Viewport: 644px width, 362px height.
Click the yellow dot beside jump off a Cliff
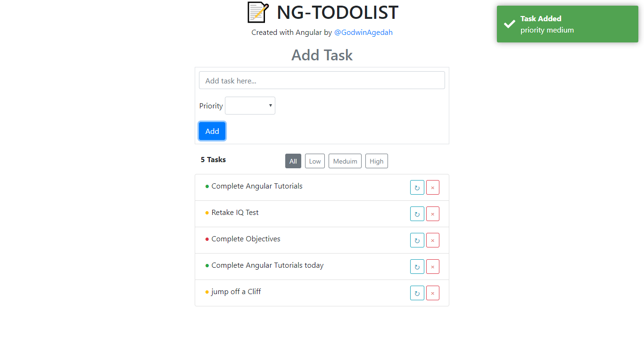207,292
